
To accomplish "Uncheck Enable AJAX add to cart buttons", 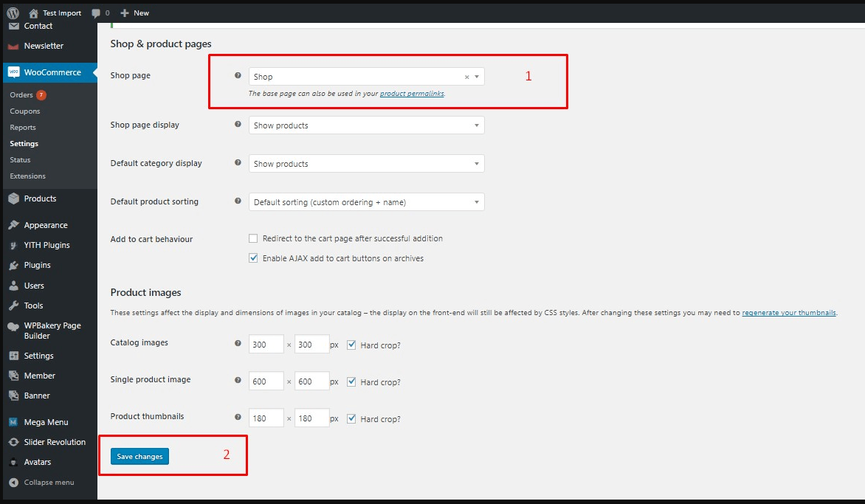I will (253, 258).
